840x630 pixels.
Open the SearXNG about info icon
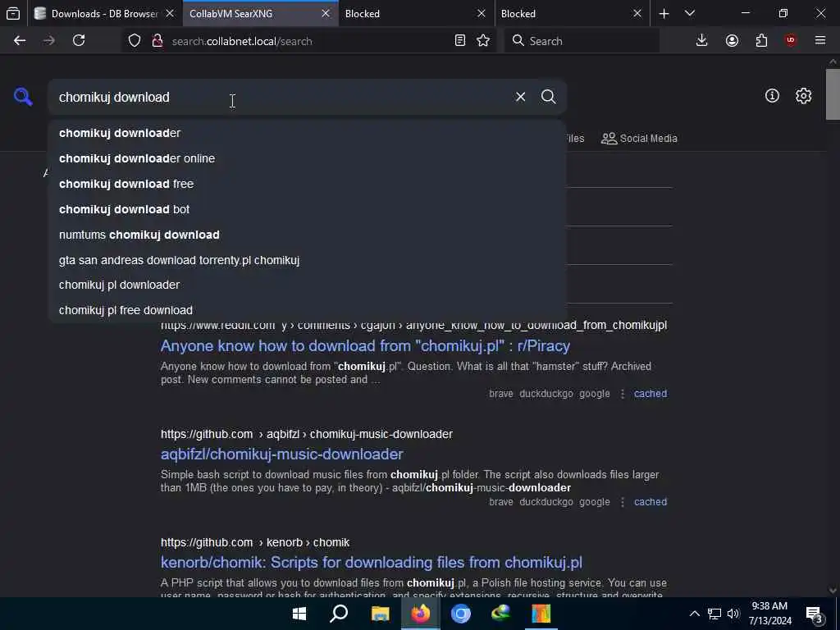click(x=772, y=96)
